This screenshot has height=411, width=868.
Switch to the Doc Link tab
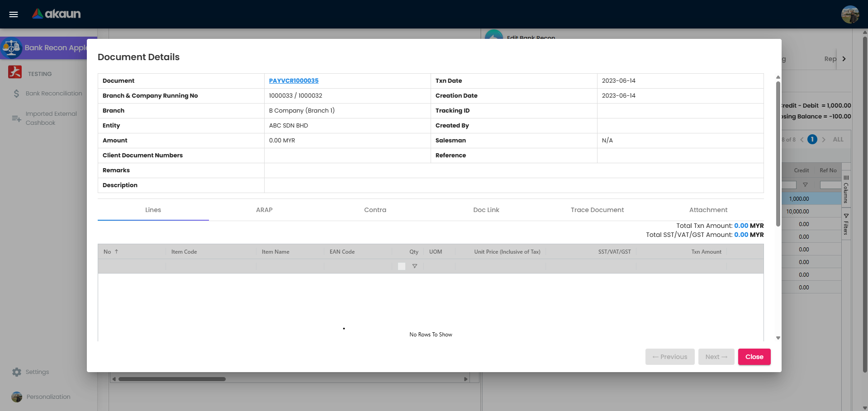486,210
